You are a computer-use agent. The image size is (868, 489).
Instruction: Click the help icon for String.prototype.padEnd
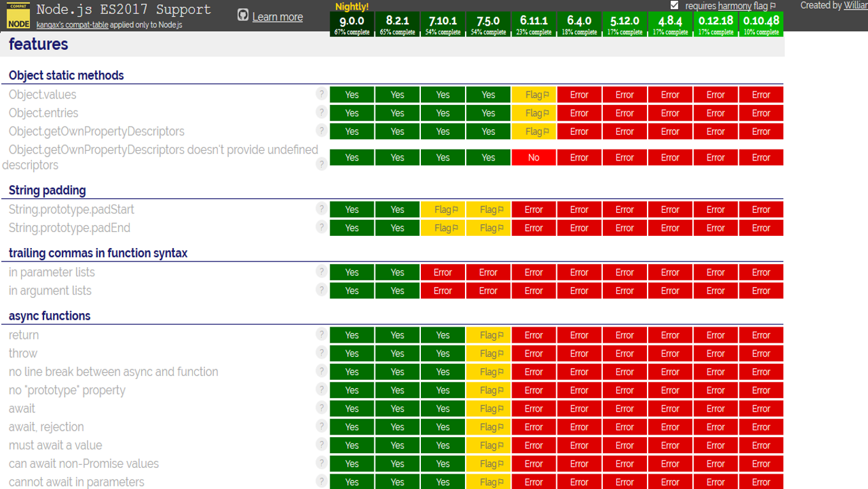[321, 228]
